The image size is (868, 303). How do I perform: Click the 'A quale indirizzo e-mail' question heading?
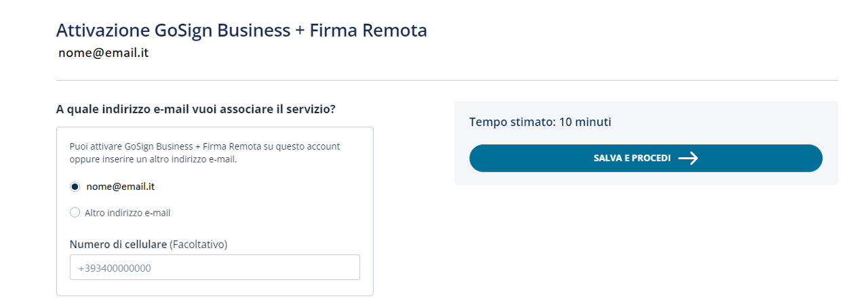click(x=196, y=108)
